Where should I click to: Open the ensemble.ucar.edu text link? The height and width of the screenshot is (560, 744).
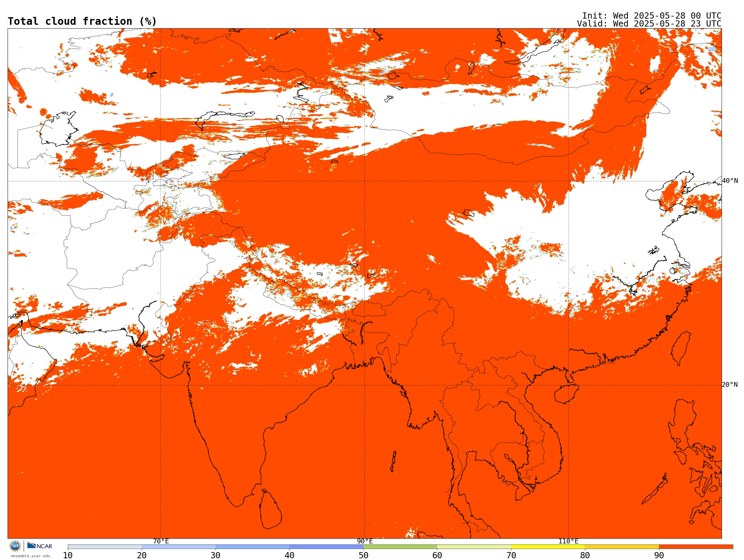pos(31,556)
